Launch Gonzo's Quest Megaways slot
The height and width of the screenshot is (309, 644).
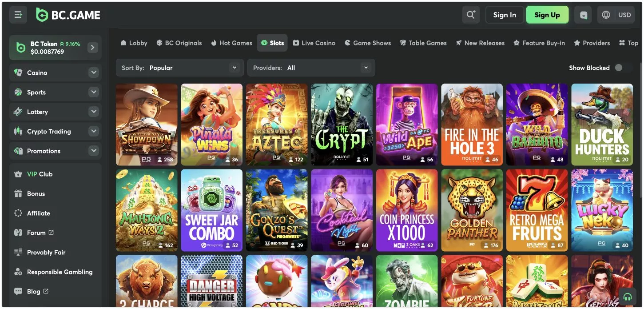[277, 210]
